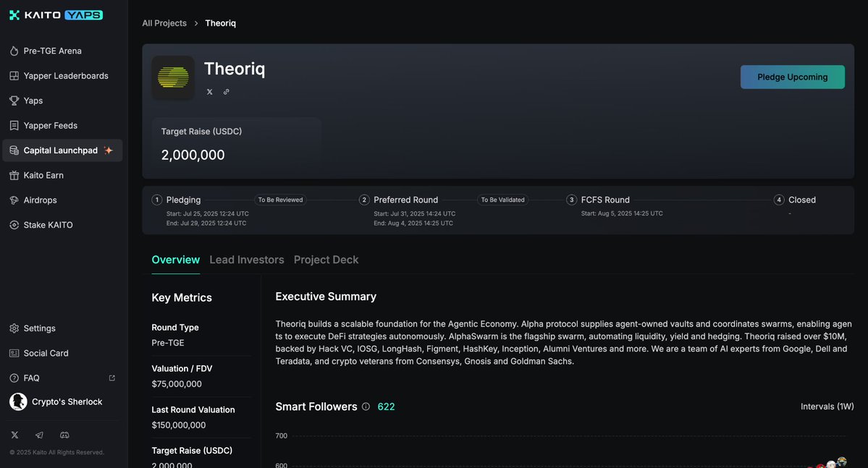Viewport: 868px width, 468px height.
Task: Open Kaito Discord link in footer
Action: click(64, 435)
